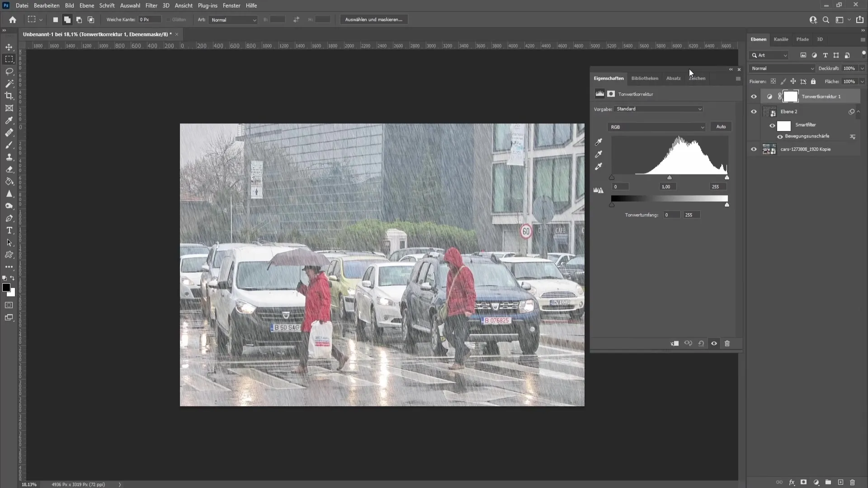Click the Tonwertumfang input field
This screenshot has height=488, width=868.
670,215
